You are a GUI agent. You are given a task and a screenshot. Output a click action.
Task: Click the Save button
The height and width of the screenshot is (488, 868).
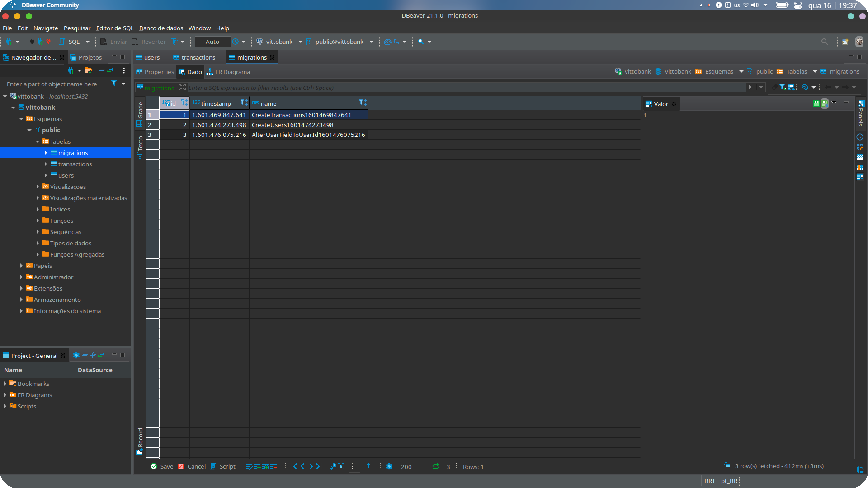tap(162, 467)
